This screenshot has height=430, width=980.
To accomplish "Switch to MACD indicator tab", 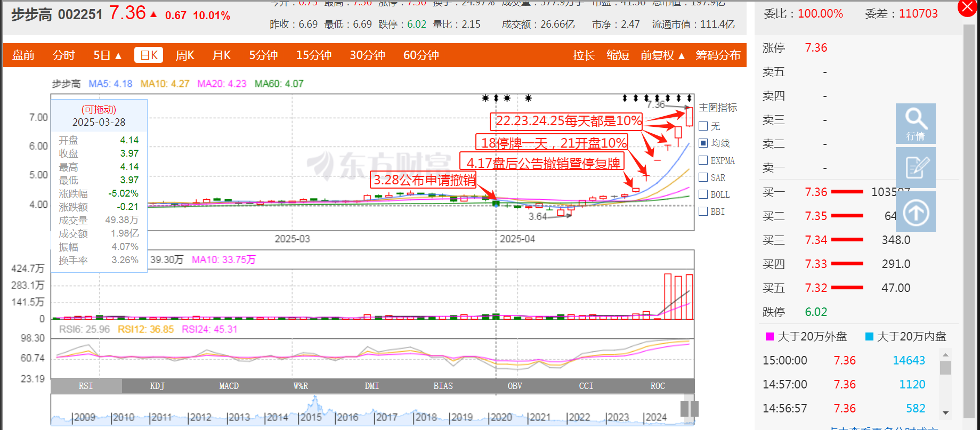I will [x=229, y=386].
